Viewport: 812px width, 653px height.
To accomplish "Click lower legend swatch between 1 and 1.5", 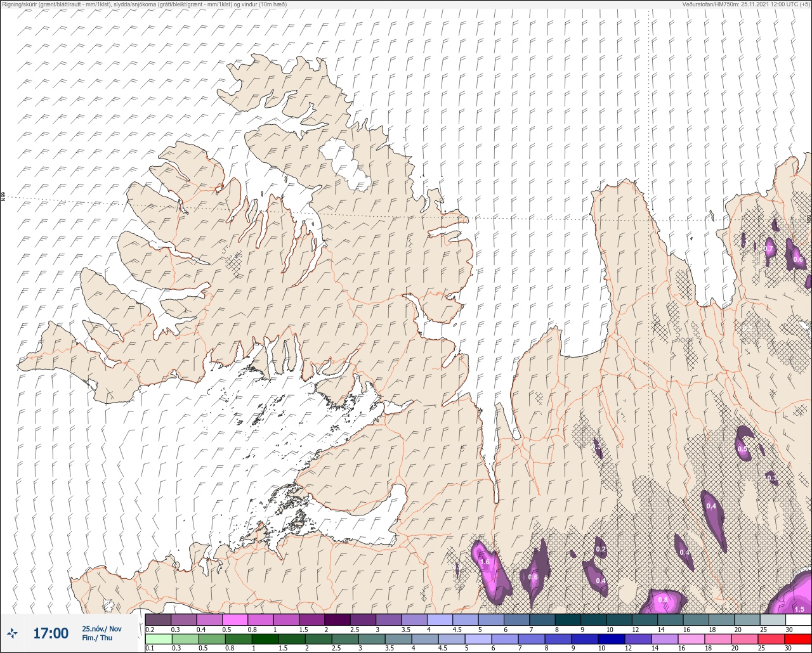I will pos(265,639).
